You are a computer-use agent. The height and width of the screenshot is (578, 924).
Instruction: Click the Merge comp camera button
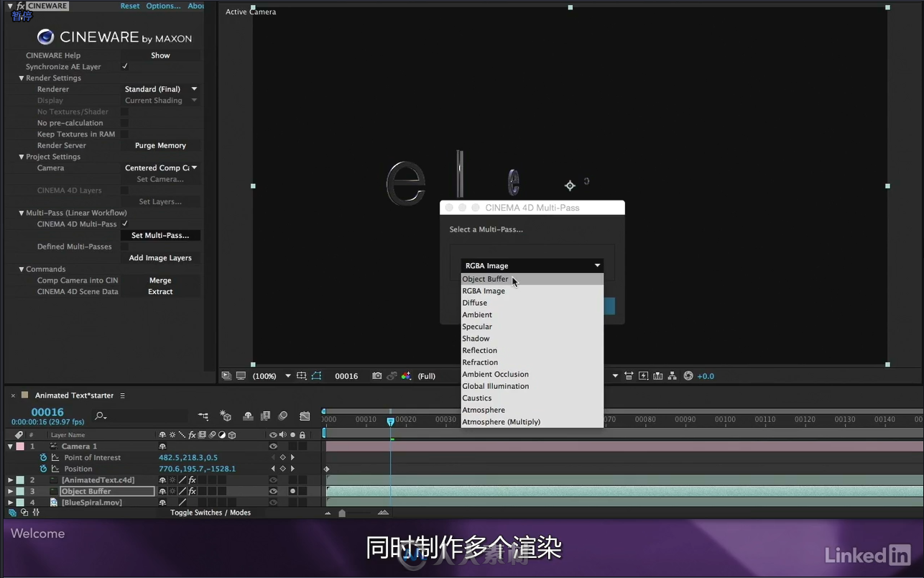(160, 280)
